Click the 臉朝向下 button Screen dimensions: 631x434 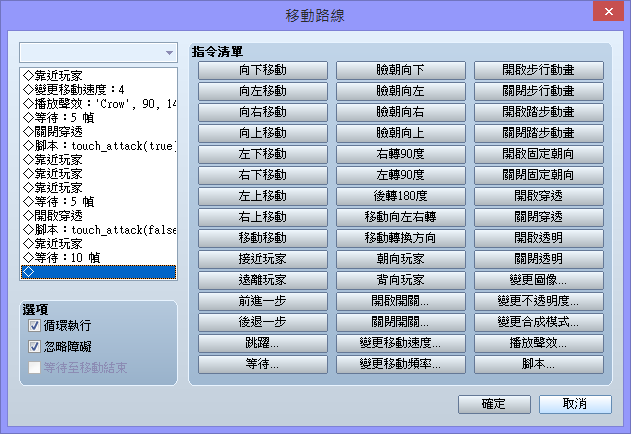[x=400, y=70]
